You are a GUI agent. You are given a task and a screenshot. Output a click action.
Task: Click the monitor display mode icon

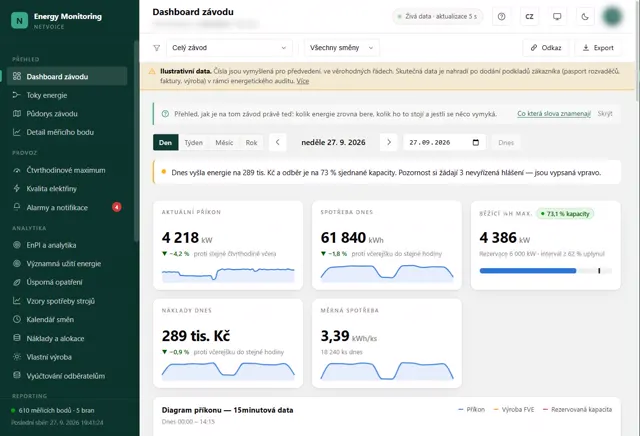click(557, 16)
